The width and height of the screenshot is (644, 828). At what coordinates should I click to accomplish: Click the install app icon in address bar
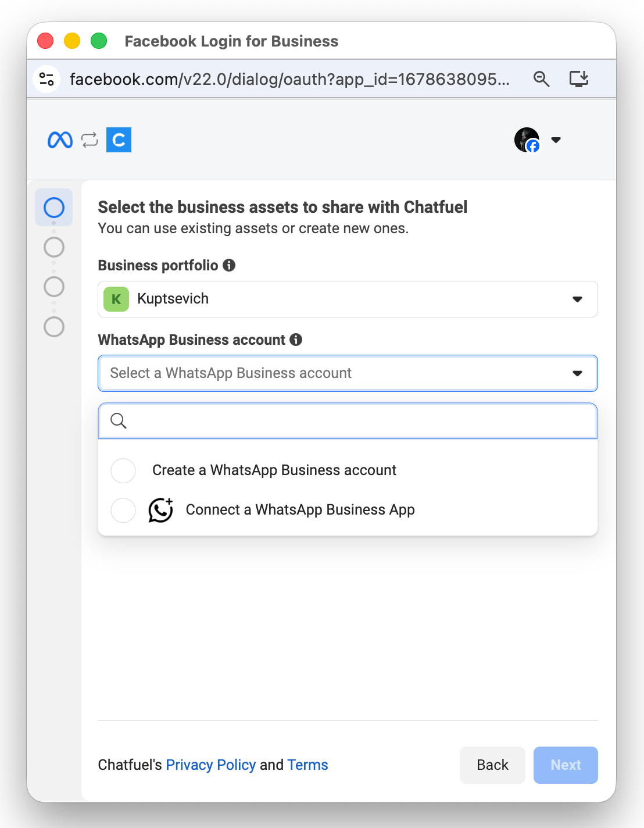point(579,78)
